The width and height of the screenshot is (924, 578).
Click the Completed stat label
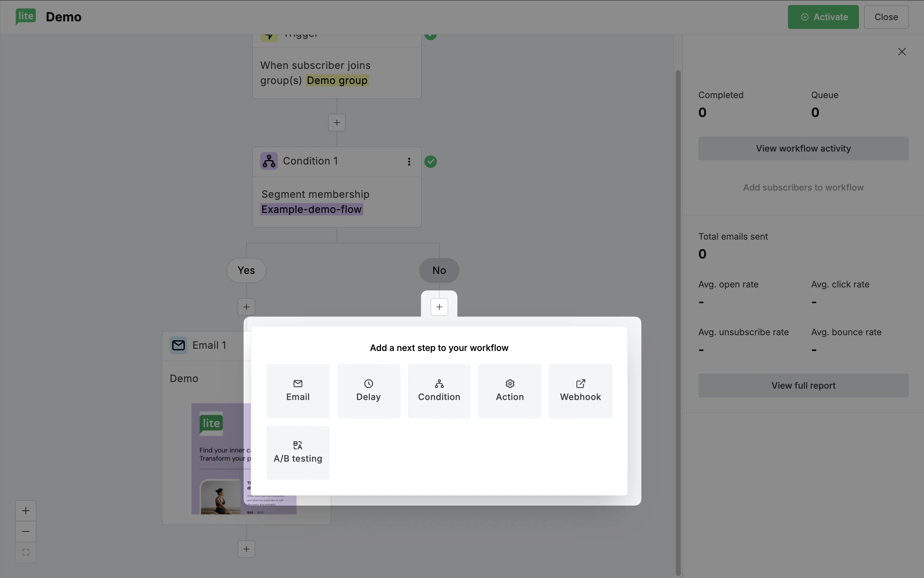720,95
